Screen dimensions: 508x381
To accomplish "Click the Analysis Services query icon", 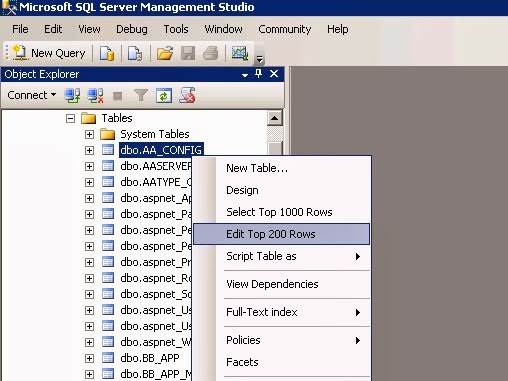I will pos(135,53).
